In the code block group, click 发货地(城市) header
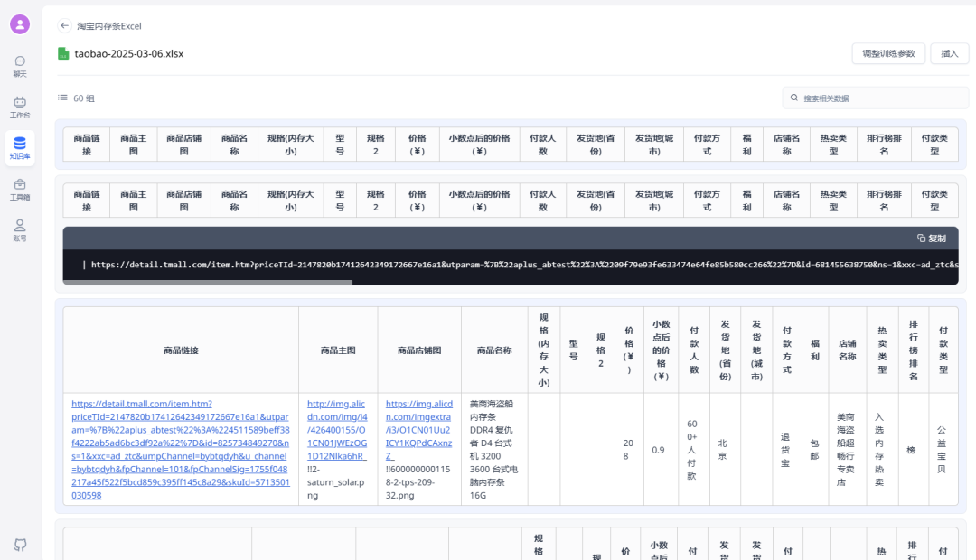Image resolution: width=976 pixels, height=560 pixels. [x=654, y=201]
